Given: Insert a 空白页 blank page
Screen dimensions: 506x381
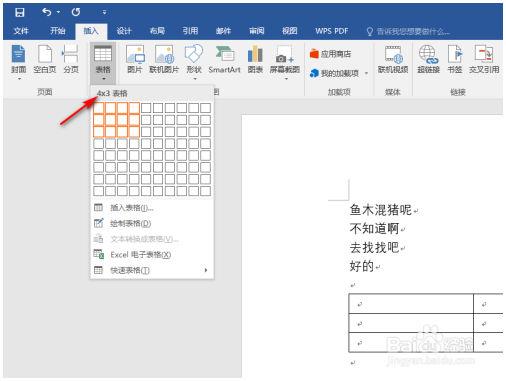Looking at the screenshot, I should [45, 59].
